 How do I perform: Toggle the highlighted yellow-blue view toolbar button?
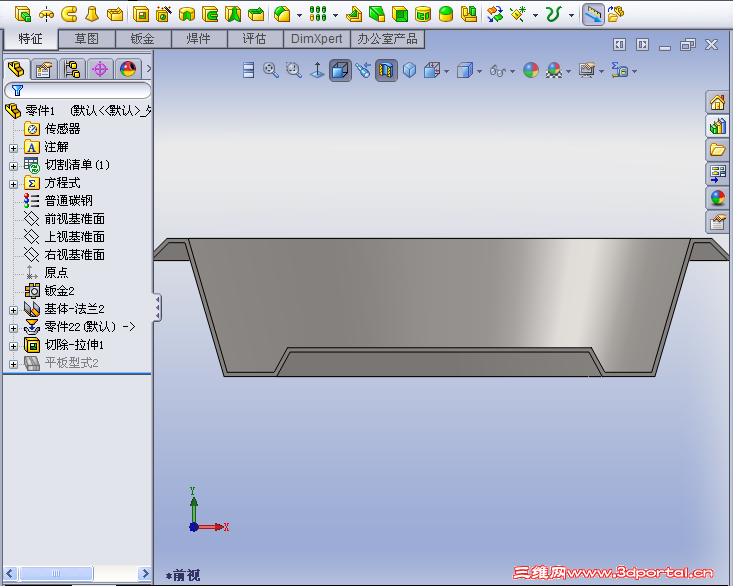pyautogui.click(x=386, y=71)
